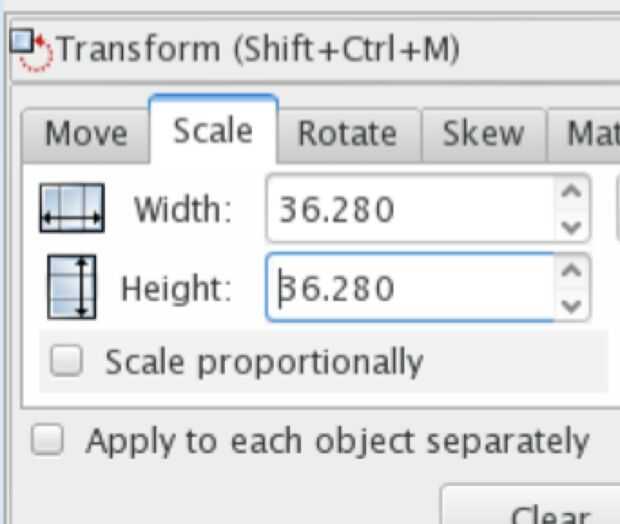Select the Scale tab
This screenshot has height=524, width=620.
coord(212,131)
